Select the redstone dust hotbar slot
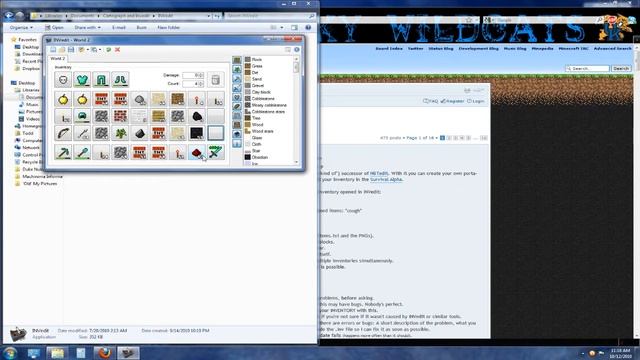 [x=197, y=152]
